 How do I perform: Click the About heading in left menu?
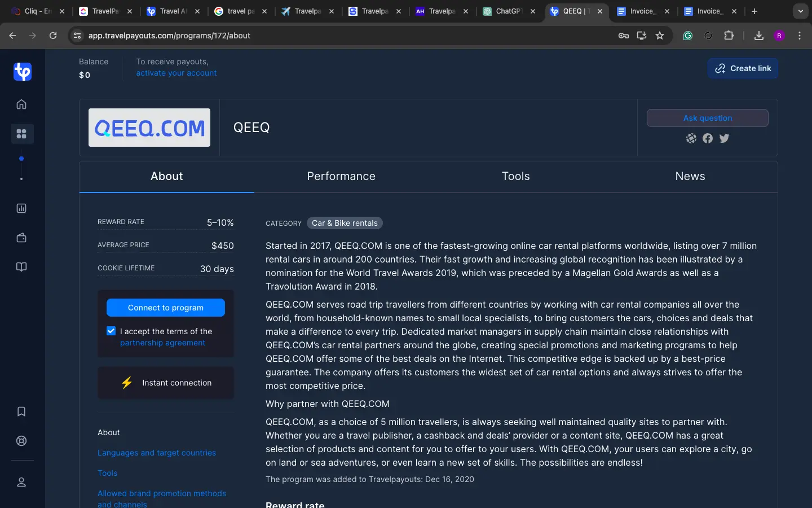click(x=109, y=432)
